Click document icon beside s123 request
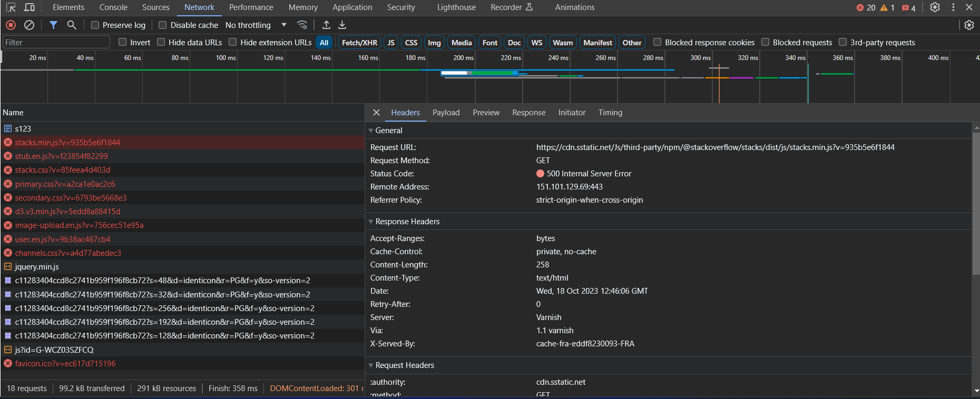Screen dimensions: 980x399 pyautogui.click(x=8, y=128)
